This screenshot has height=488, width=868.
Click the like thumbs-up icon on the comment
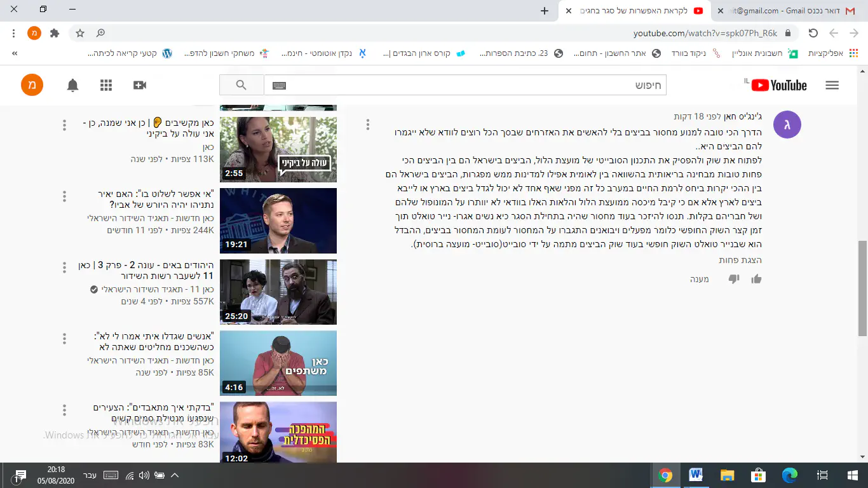756,279
